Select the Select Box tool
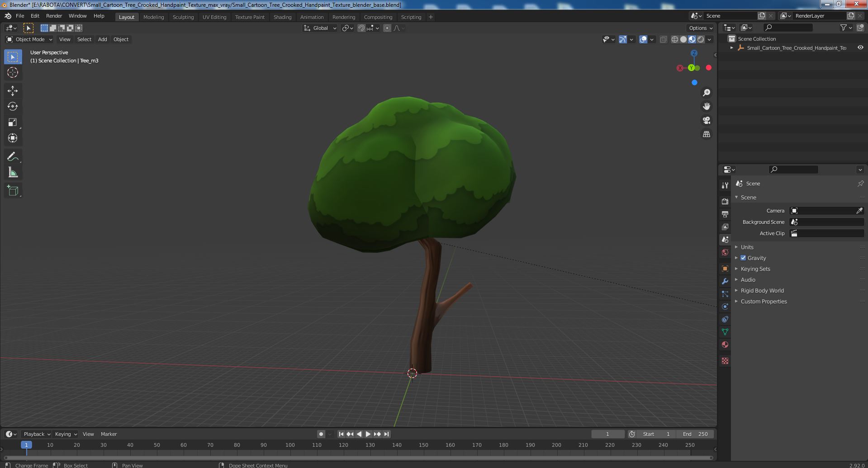This screenshot has width=868, height=468. (x=13, y=57)
